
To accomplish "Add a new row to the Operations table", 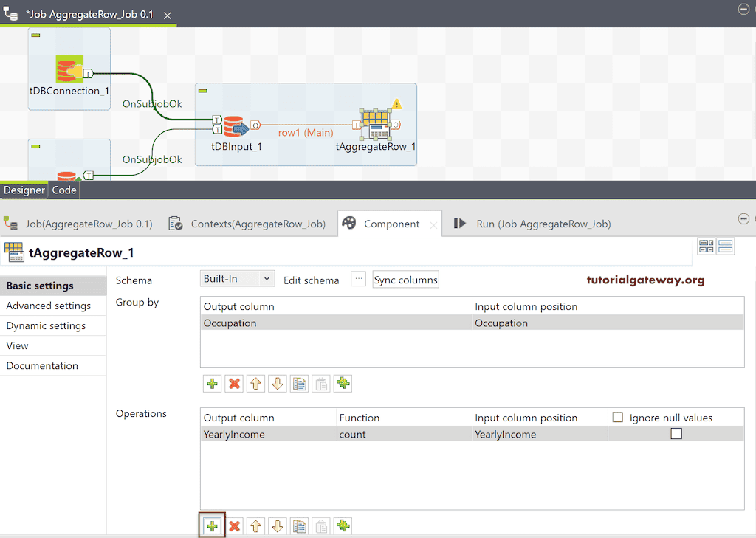I will [x=212, y=525].
